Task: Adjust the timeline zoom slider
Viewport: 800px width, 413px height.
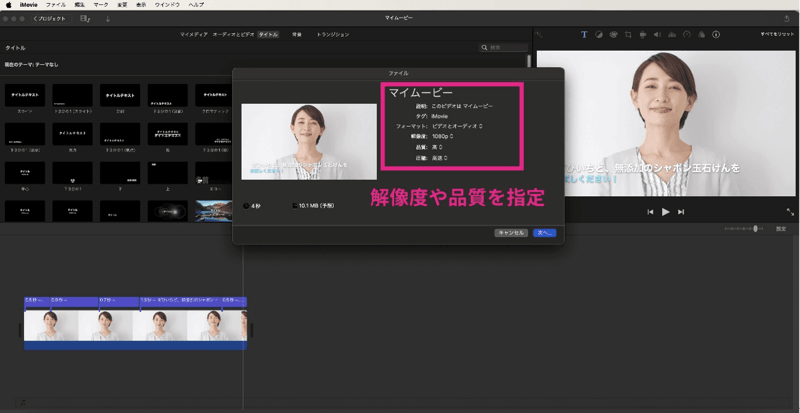Action: (x=745, y=229)
